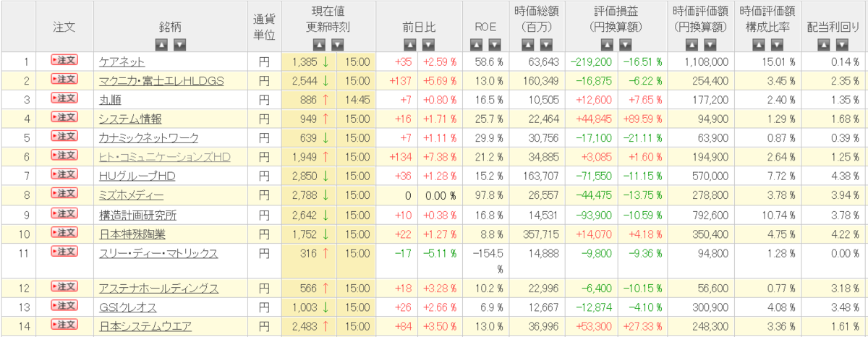868x337 pixels.
Task: Sort 構成比率 column ascending with up arrow
Action: 759,44
